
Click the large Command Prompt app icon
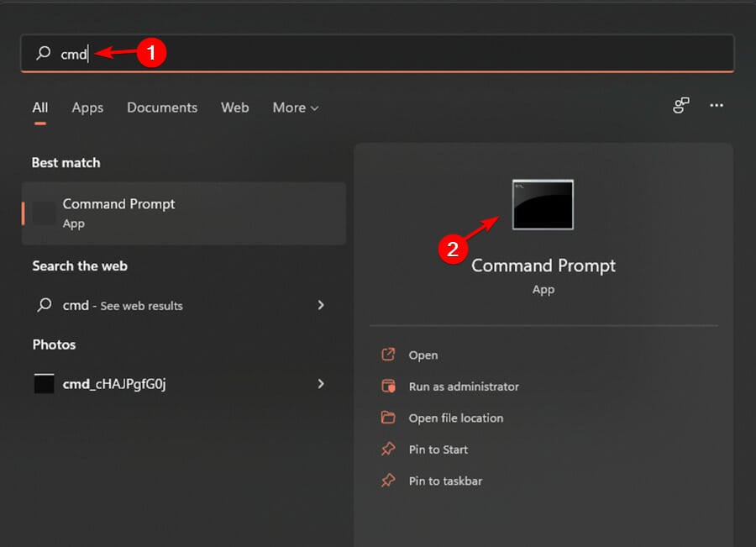[543, 204]
